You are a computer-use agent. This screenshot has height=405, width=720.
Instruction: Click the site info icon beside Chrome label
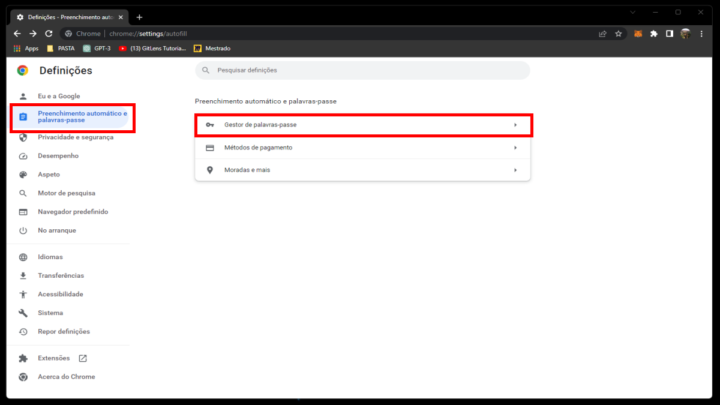(68, 34)
